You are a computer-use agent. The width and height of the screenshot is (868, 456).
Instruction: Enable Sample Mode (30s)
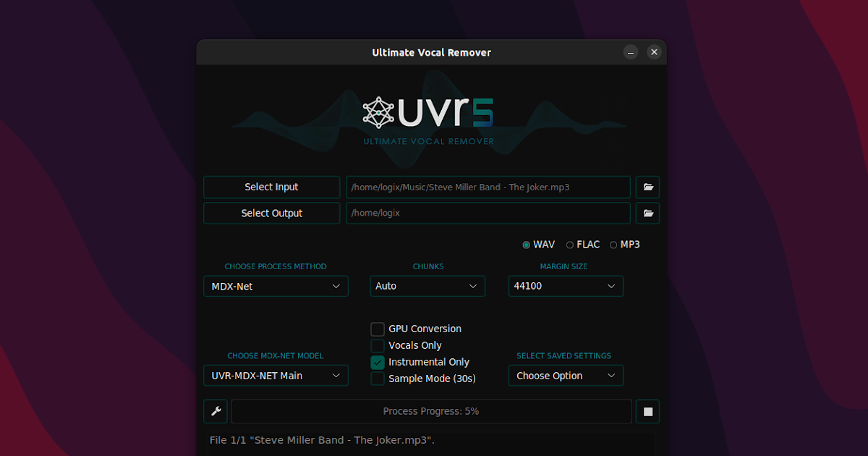click(x=377, y=379)
